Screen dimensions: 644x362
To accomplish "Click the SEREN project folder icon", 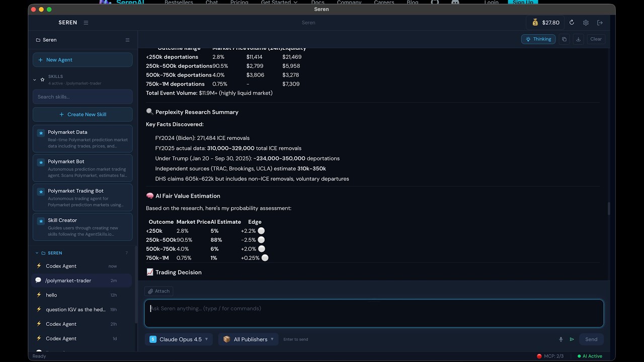I will point(43,253).
